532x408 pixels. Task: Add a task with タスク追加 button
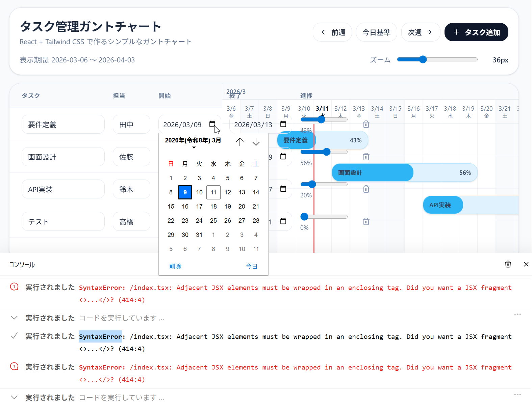[x=476, y=32]
